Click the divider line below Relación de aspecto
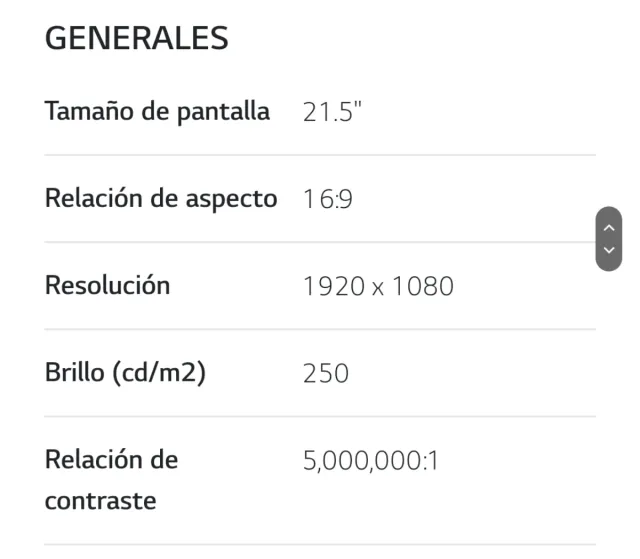 [x=320, y=242]
